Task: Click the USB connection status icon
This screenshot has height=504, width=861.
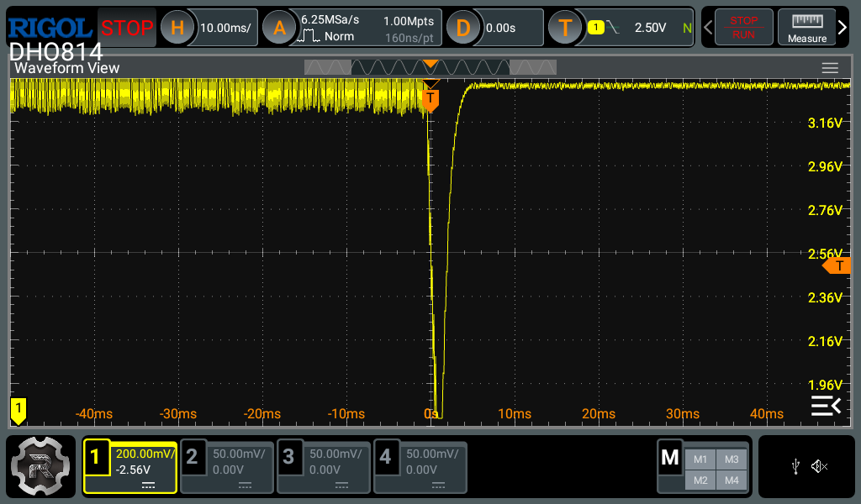Action: point(795,466)
